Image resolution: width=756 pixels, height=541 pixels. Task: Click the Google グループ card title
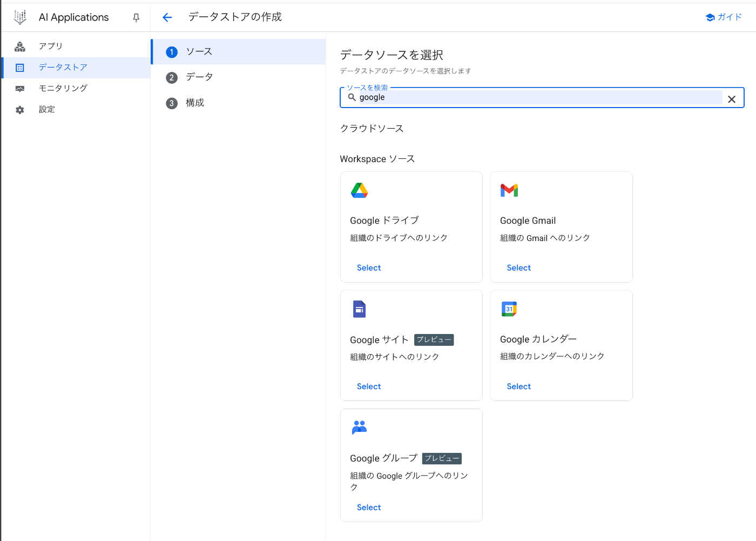pyautogui.click(x=383, y=458)
